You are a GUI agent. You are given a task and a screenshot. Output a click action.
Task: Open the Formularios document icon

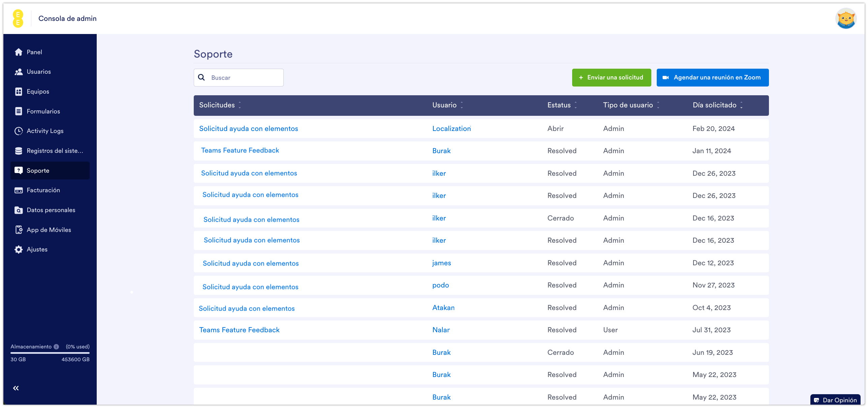click(19, 111)
